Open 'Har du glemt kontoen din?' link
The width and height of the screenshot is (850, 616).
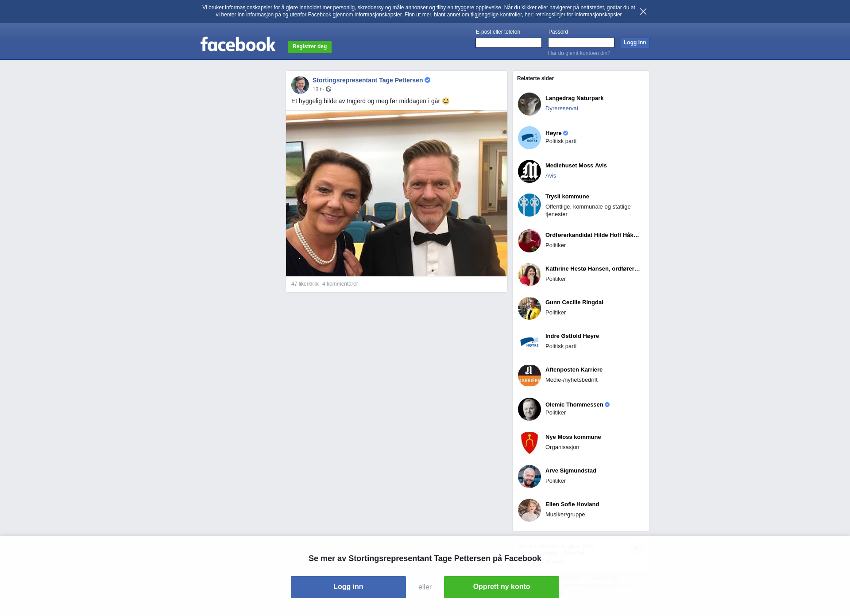coord(579,53)
